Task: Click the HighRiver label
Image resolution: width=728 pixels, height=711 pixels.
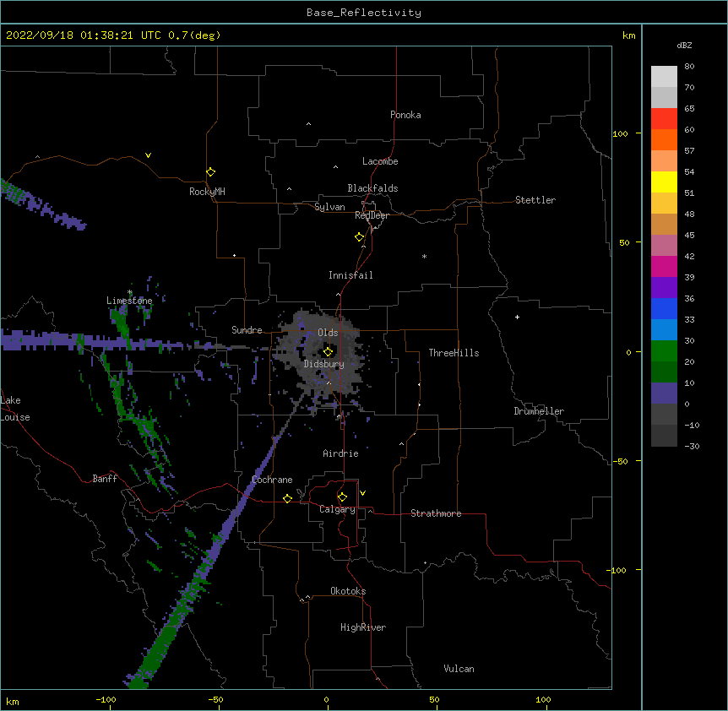Action: (363, 627)
